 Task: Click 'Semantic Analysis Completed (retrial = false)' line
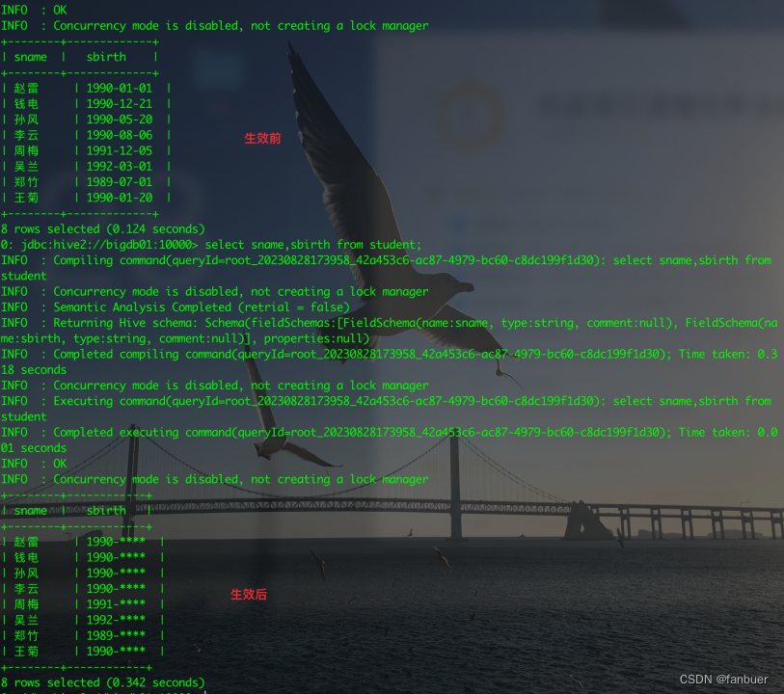176,307
